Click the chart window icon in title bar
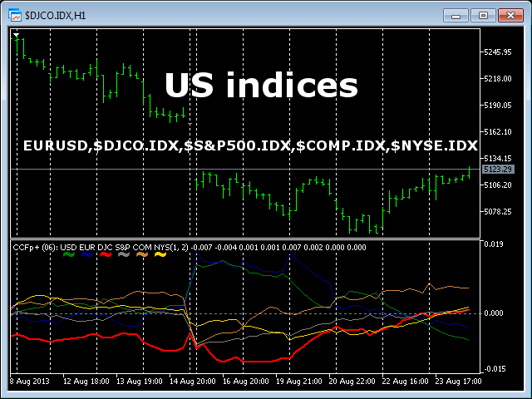 (15, 16)
